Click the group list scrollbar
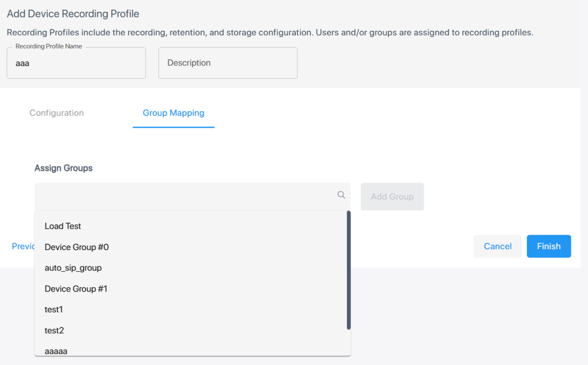The width and height of the screenshot is (588, 365). click(x=349, y=269)
